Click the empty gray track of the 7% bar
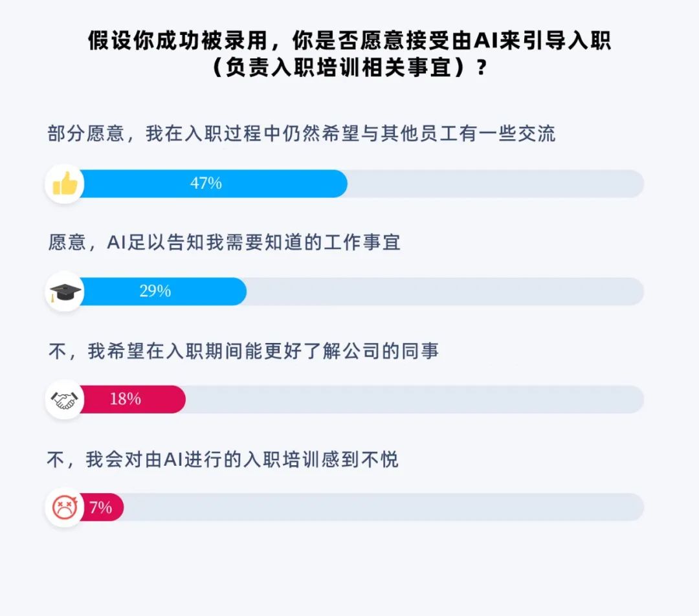 click(383, 507)
